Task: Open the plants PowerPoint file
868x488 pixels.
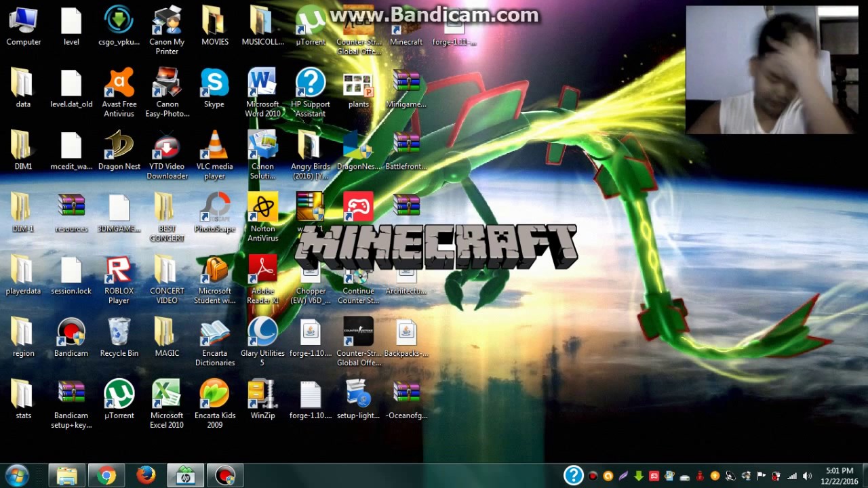Action: [x=358, y=88]
